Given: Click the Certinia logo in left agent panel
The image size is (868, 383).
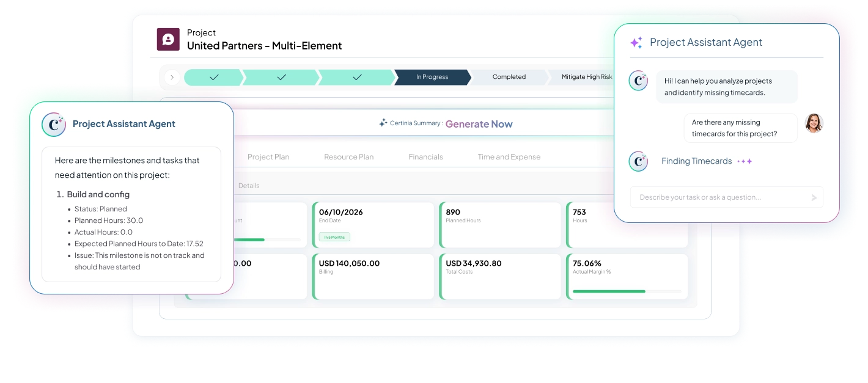Looking at the screenshot, I should (54, 124).
